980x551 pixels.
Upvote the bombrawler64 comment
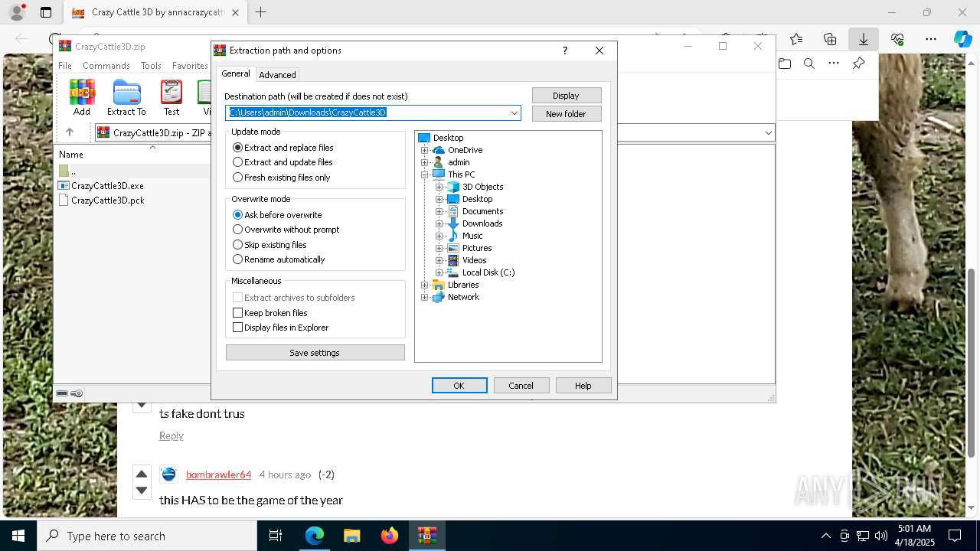pyautogui.click(x=142, y=474)
